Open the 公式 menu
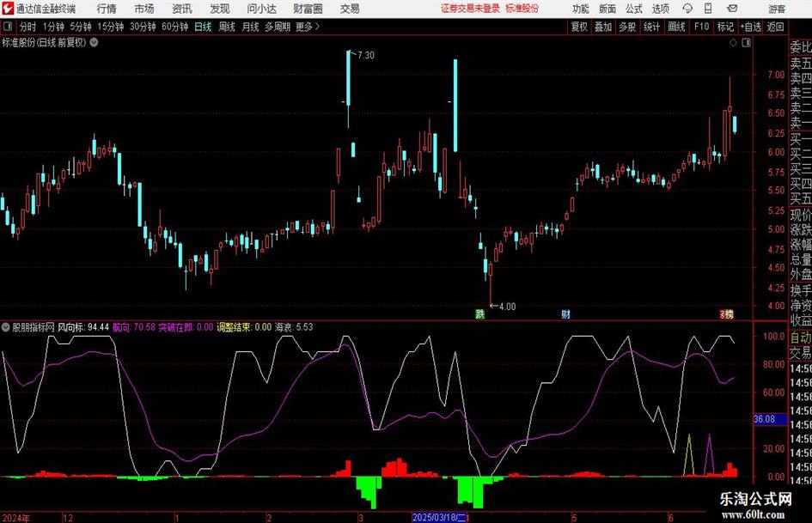Image resolution: width=812 pixels, height=523 pixels. (633, 9)
